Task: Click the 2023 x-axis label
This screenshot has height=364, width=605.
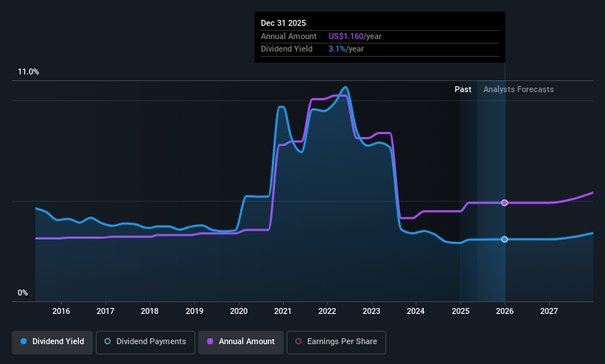Action: (x=371, y=311)
